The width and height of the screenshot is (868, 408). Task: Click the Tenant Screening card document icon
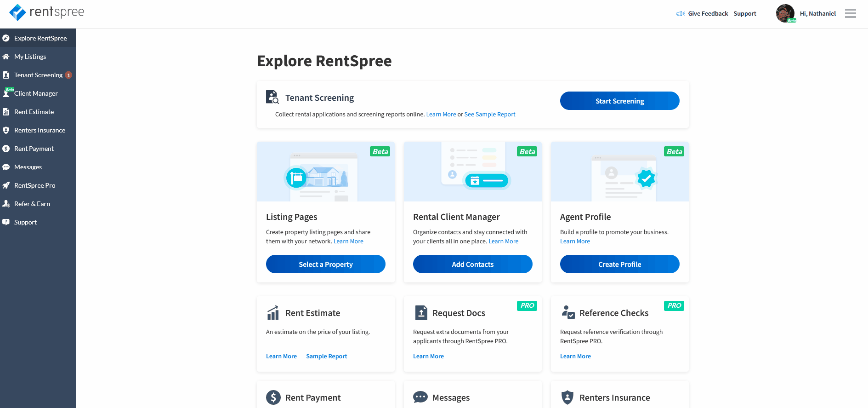(272, 97)
